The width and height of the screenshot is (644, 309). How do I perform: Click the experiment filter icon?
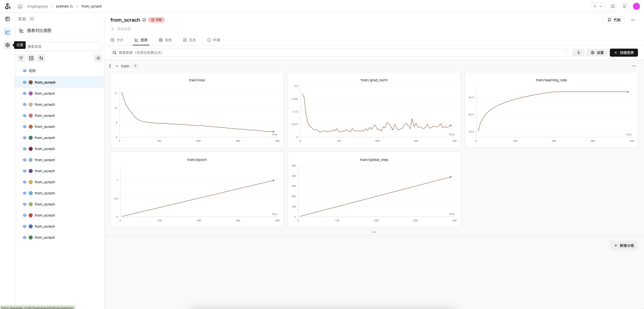point(21,58)
